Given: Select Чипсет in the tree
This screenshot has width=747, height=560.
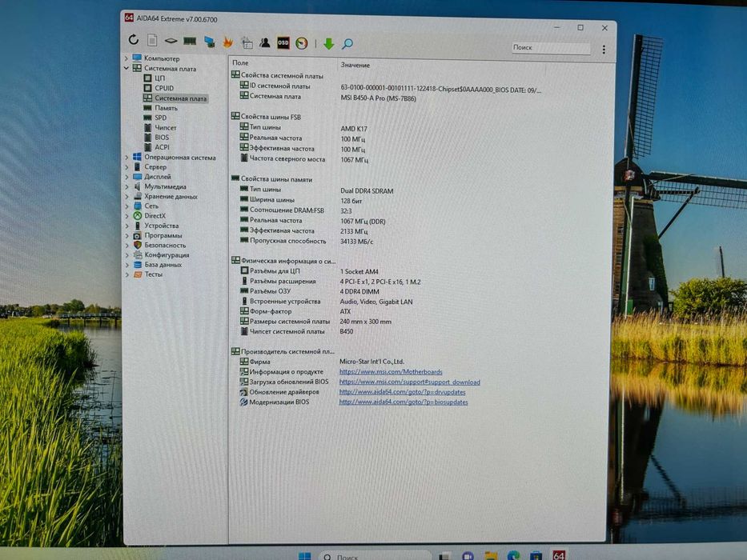Looking at the screenshot, I should 160,128.
